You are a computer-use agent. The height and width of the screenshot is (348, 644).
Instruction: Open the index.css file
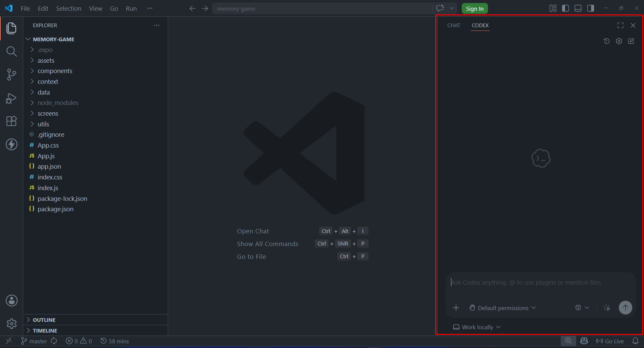point(95,177)
